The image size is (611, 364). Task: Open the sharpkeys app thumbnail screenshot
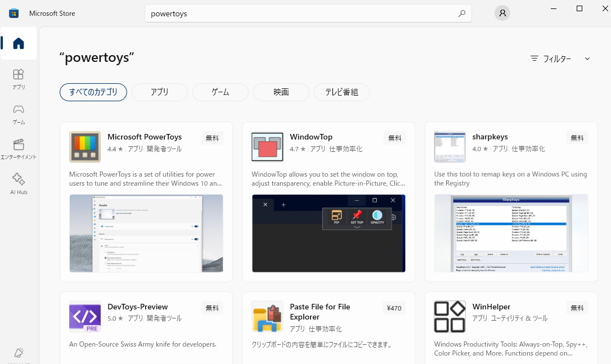click(x=510, y=233)
